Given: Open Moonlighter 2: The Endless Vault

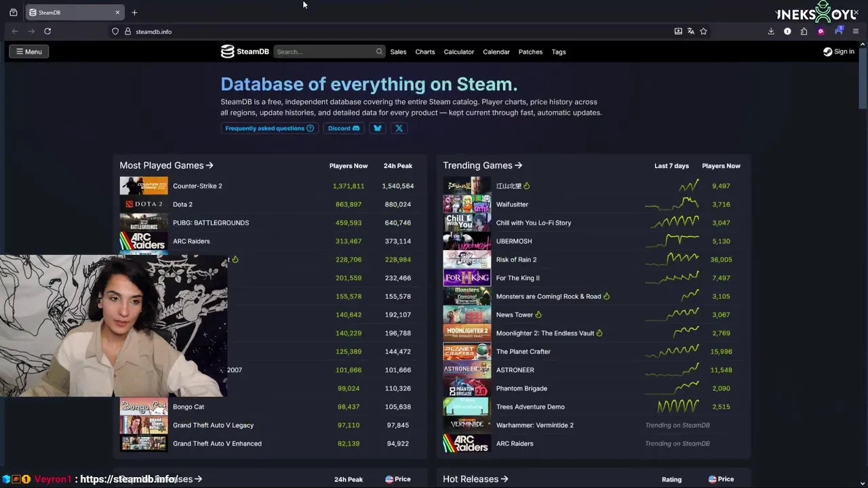Looking at the screenshot, I should [545, 333].
